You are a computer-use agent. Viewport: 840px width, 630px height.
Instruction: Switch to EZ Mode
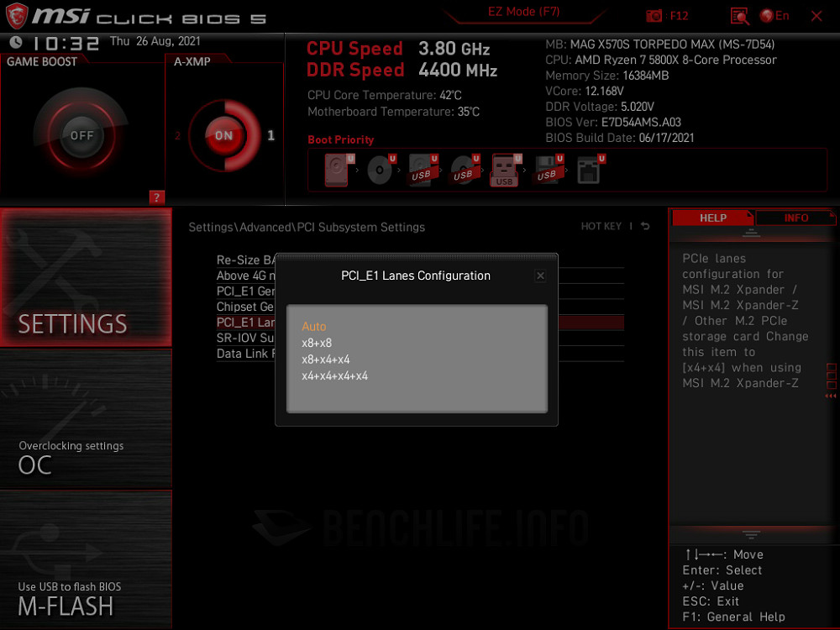[524, 11]
